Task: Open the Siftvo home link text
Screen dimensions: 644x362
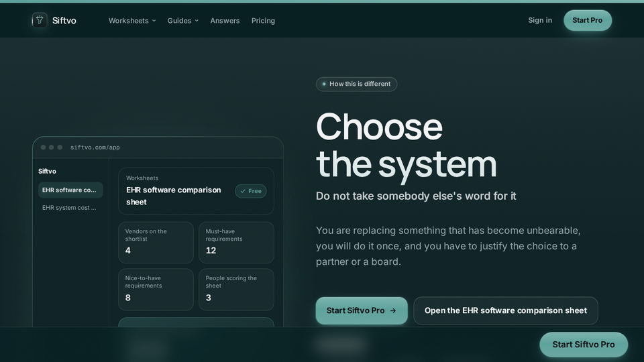Action: click(x=64, y=21)
